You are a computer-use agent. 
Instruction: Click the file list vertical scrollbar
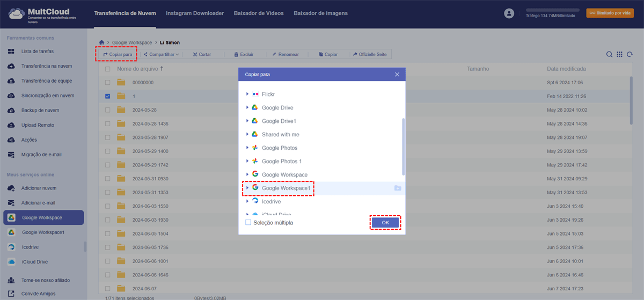coord(631,100)
